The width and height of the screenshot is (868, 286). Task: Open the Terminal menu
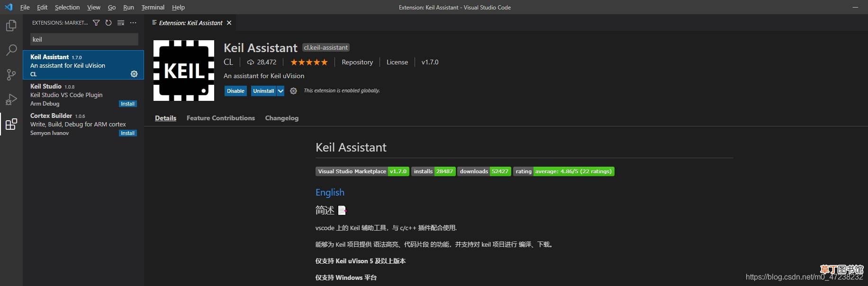coord(153,7)
